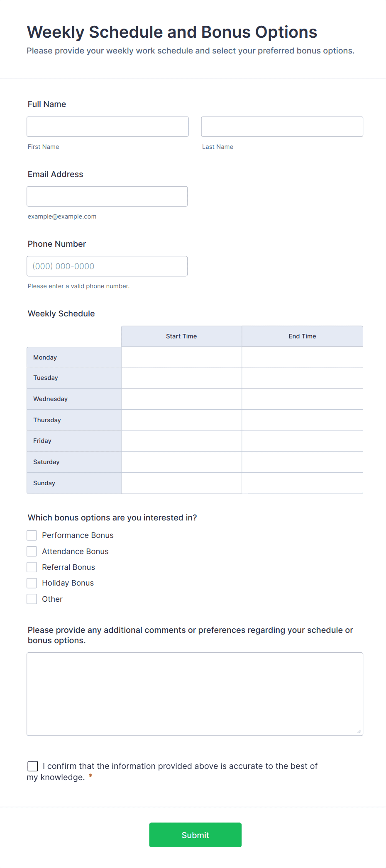
Task: Click Monday's Start Time cell
Action: (181, 357)
